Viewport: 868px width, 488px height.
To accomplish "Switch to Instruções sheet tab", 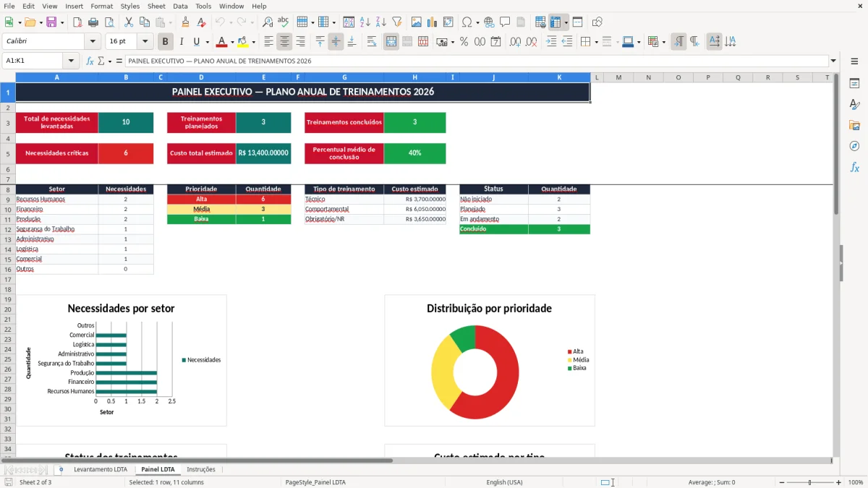I will 201,469.
